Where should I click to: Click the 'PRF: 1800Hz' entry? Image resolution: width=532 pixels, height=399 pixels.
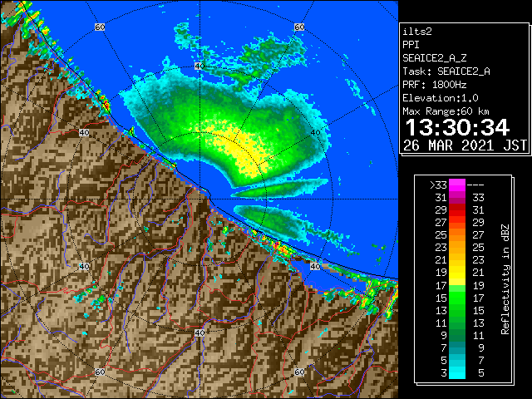pos(435,85)
